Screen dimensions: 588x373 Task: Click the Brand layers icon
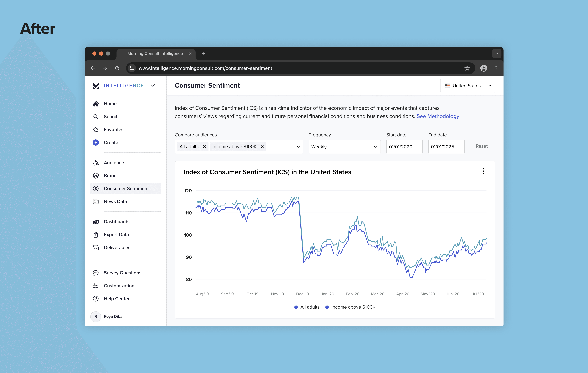pyautogui.click(x=96, y=175)
